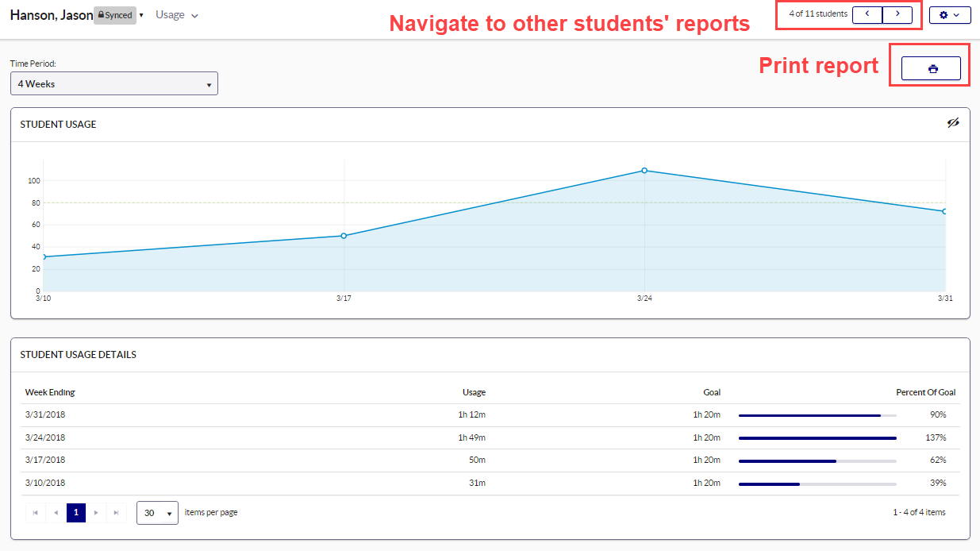Click the last page icon in pagination

(x=116, y=512)
